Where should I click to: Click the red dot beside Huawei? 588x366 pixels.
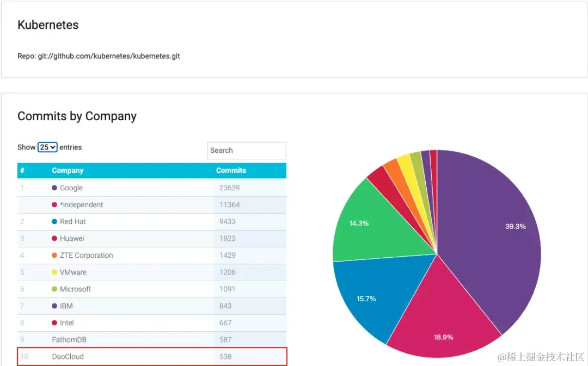pos(54,238)
